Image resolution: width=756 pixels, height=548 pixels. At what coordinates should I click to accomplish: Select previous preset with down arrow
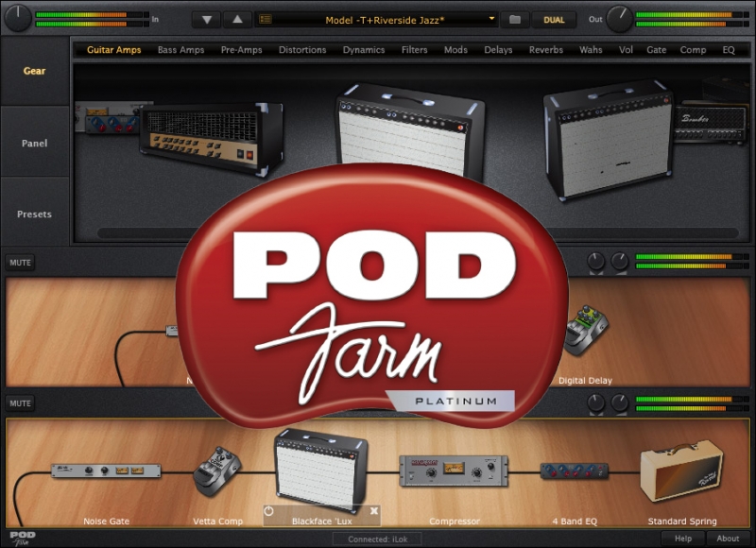coord(207,20)
